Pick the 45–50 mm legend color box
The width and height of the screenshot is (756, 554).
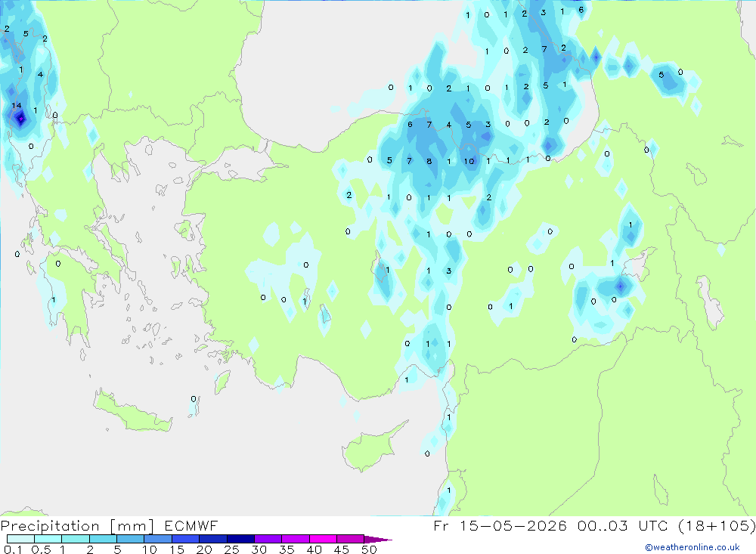click(x=350, y=539)
